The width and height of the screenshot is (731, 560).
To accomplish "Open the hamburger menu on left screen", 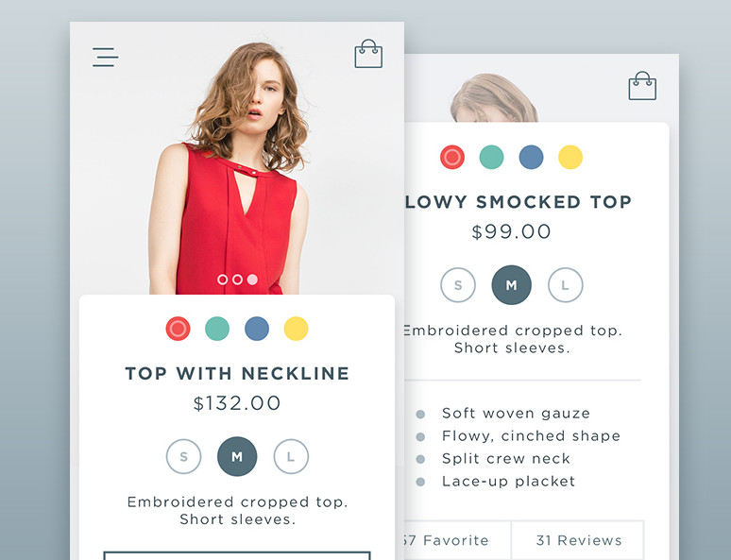I will (106, 57).
